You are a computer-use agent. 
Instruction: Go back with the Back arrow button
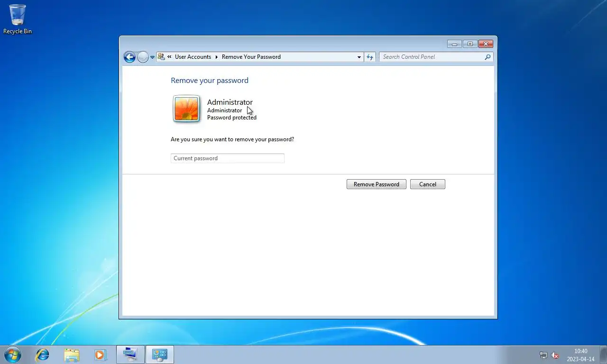pos(129,57)
